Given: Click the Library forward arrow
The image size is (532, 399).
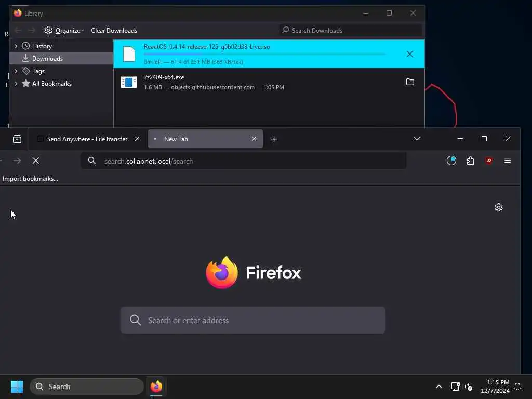Looking at the screenshot, I should (32, 31).
